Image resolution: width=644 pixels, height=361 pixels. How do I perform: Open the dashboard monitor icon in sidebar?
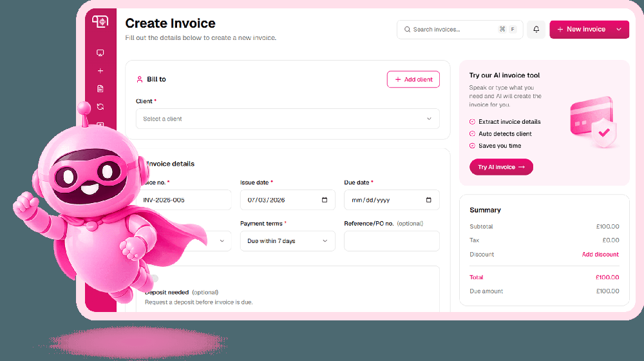pyautogui.click(x=100, y=53)
